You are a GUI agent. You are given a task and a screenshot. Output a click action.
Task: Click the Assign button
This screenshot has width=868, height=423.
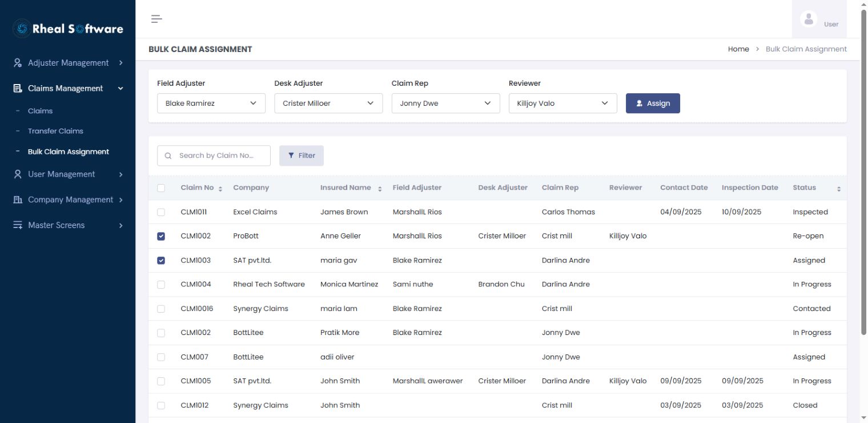[x=653, y=103]
